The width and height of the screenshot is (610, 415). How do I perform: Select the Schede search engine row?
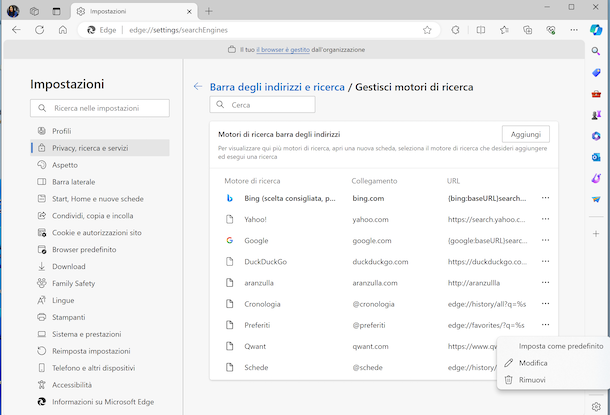354,368
